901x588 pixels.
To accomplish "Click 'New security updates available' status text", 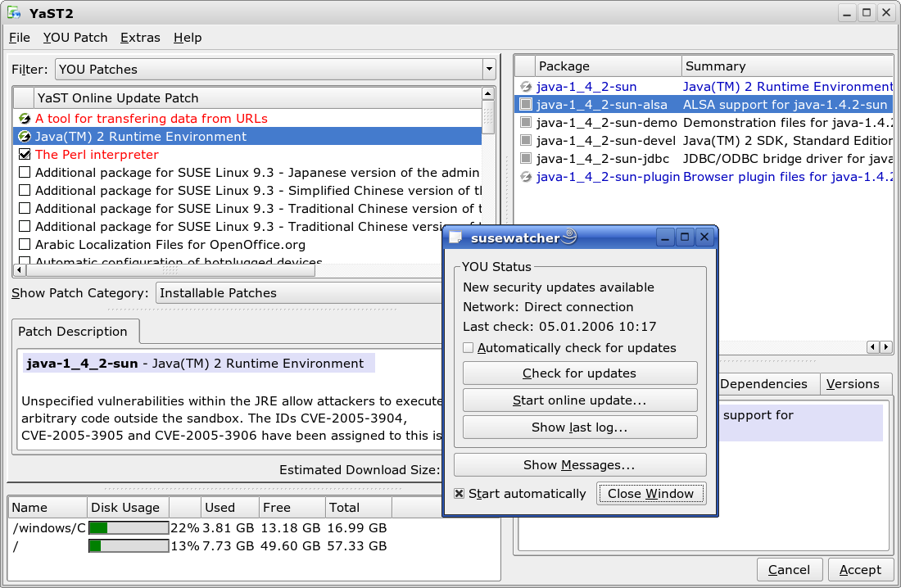I will coord(559,287).
